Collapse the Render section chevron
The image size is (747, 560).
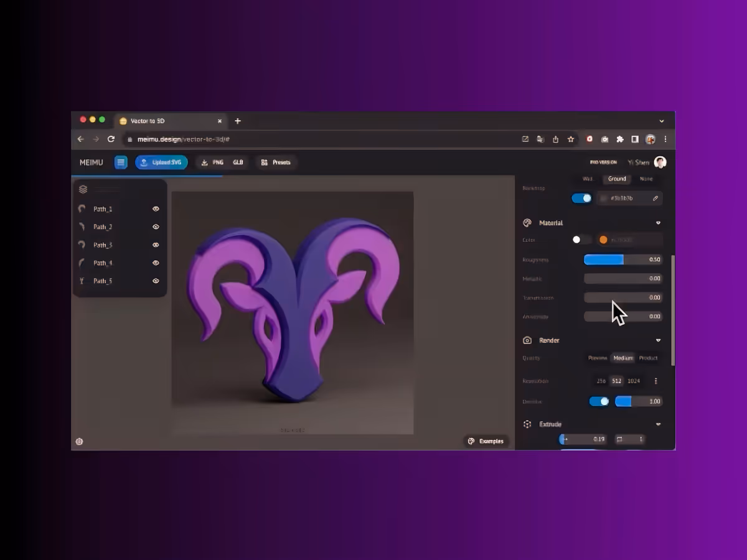658,340
